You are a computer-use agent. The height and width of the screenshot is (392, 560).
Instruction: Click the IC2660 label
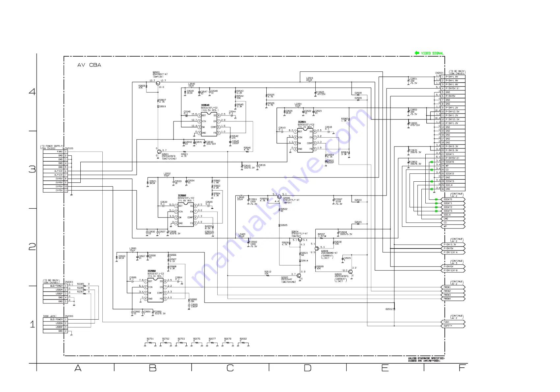coord(151,271)
